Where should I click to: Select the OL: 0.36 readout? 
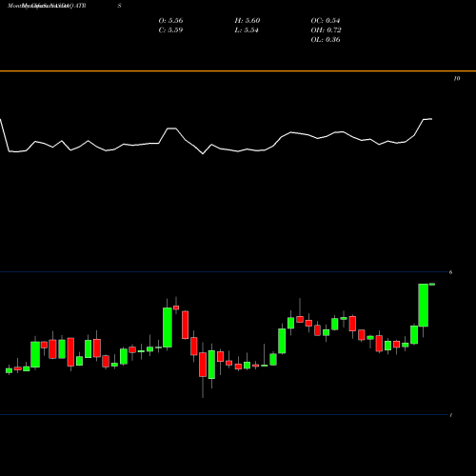(326, 40)
